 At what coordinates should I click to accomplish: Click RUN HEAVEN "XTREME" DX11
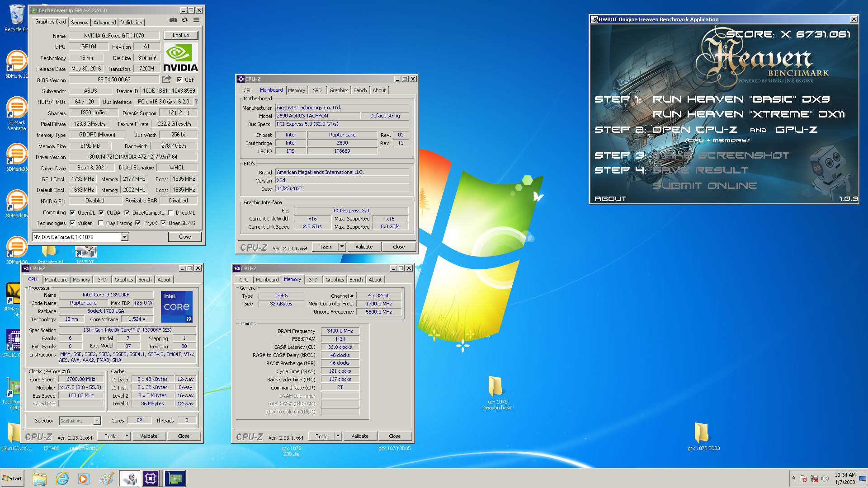749,114
